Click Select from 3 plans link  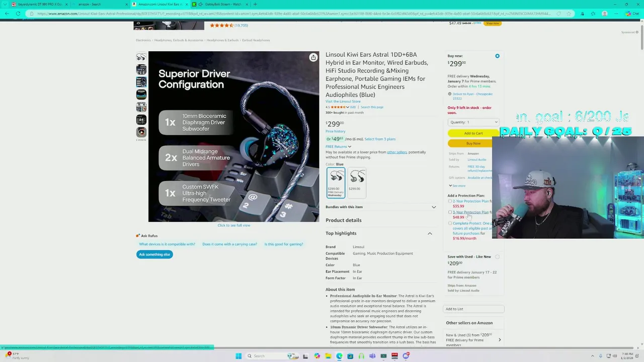pos(380,139)
